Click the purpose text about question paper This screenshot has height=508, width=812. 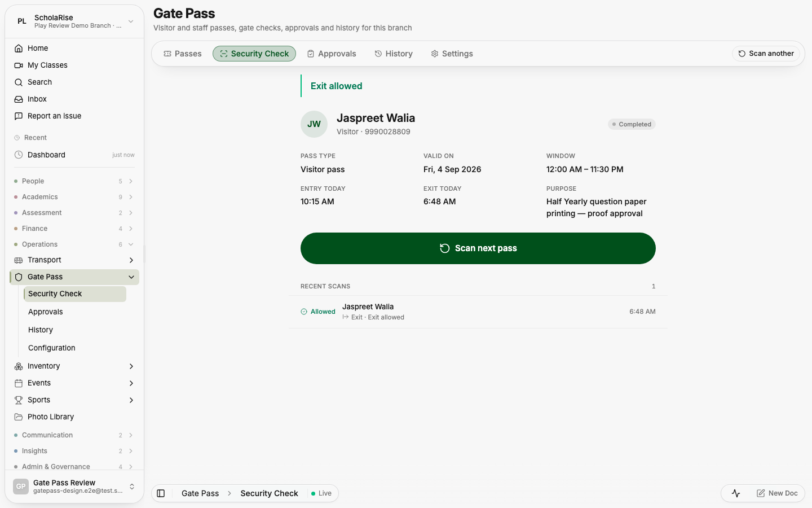(597, 208)
